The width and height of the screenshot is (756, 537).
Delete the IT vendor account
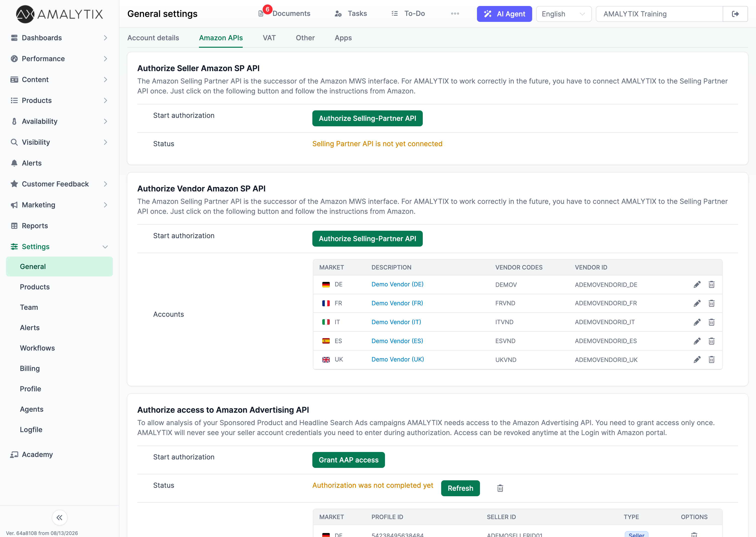[x=711, y=322]
